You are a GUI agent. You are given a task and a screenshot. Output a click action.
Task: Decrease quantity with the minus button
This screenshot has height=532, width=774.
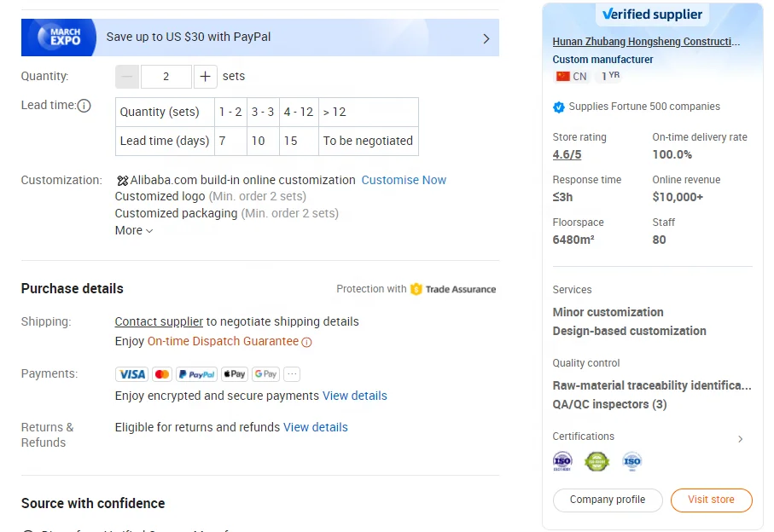tap(127, 77)
